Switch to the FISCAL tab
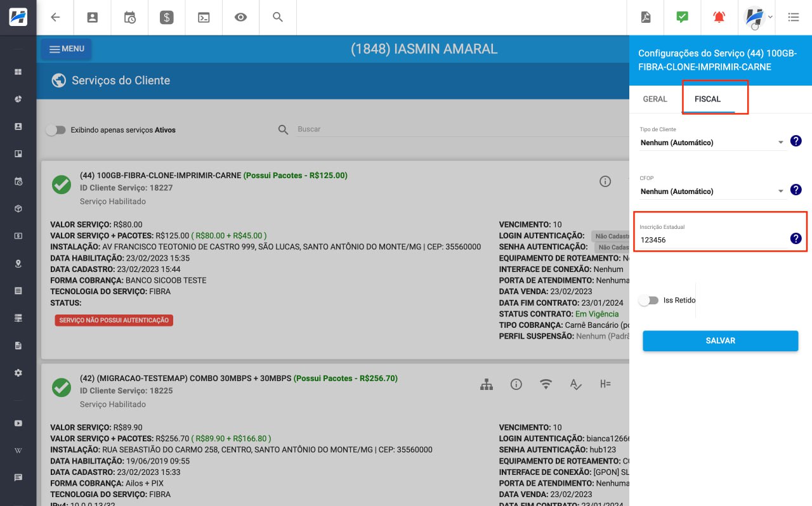812x506 pixels. point(708,99)
